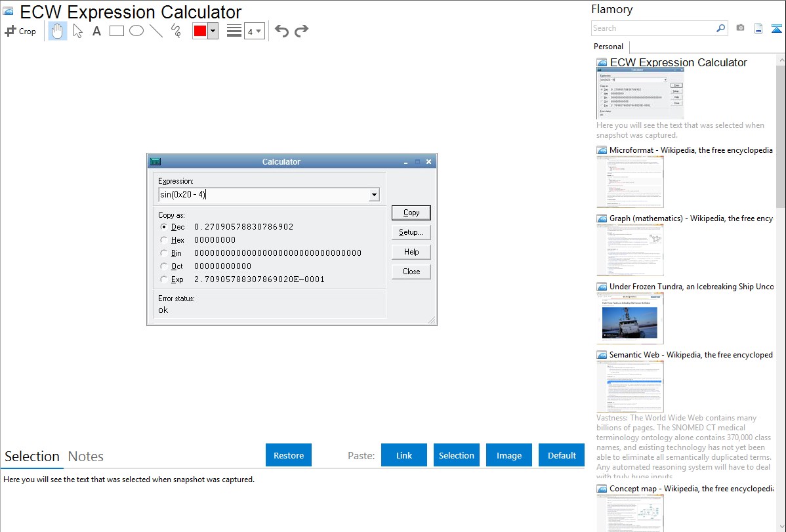Image resolution: width=786 pixels, height=532 pixels.
Task: Click the Oct value 00000000000
Action: click(x=222, y=266)
